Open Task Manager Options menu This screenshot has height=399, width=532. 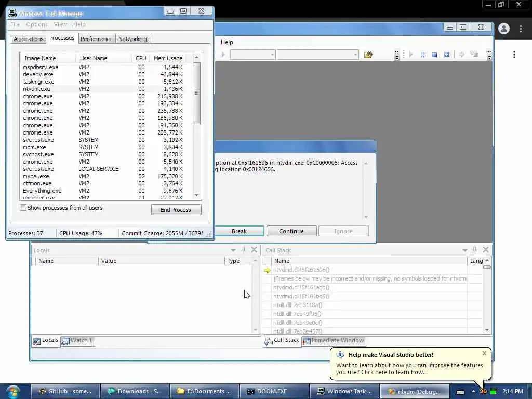[37, 24]
